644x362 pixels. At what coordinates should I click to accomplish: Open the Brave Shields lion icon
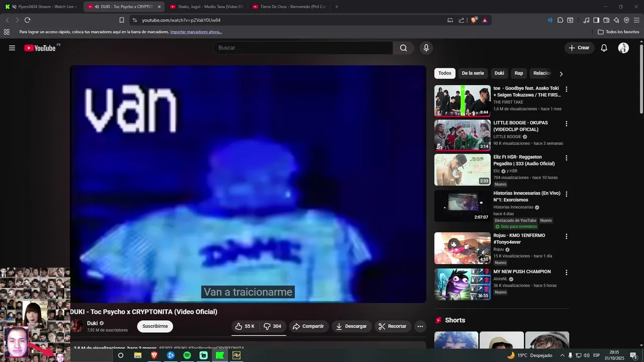coord(474,20)
